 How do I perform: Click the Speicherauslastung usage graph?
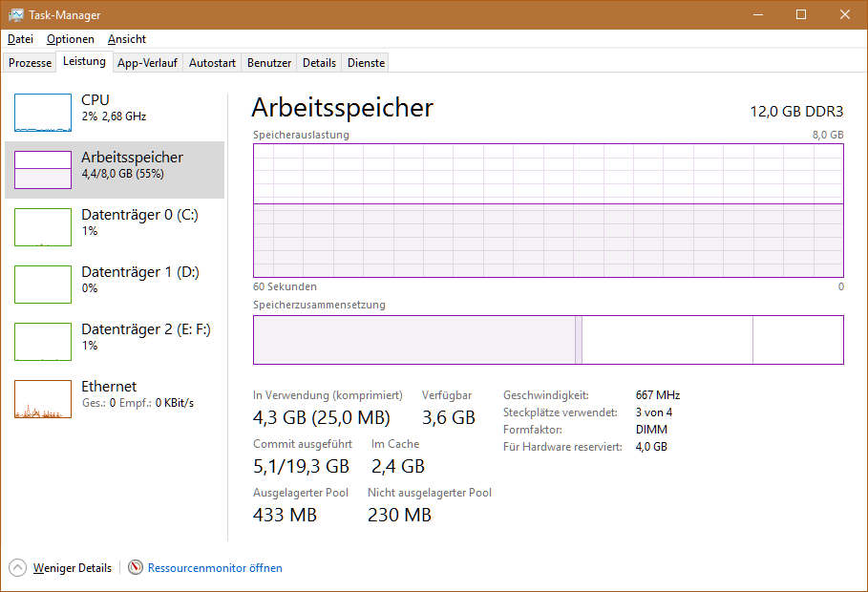pos(548,210)
